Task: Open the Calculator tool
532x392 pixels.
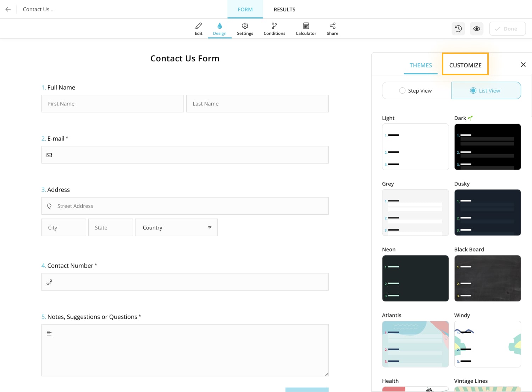Action: pos(306,29)
